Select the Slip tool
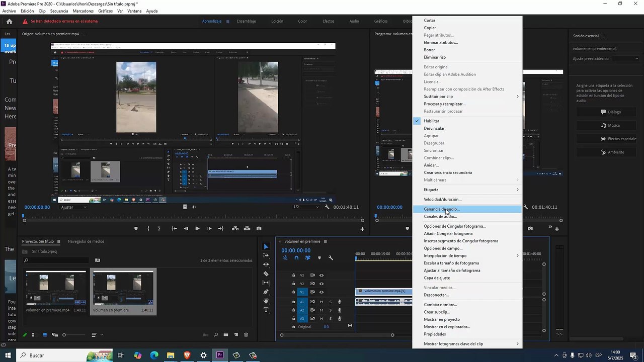This screenshot has width=644, height=362. [x=266, y=283]
